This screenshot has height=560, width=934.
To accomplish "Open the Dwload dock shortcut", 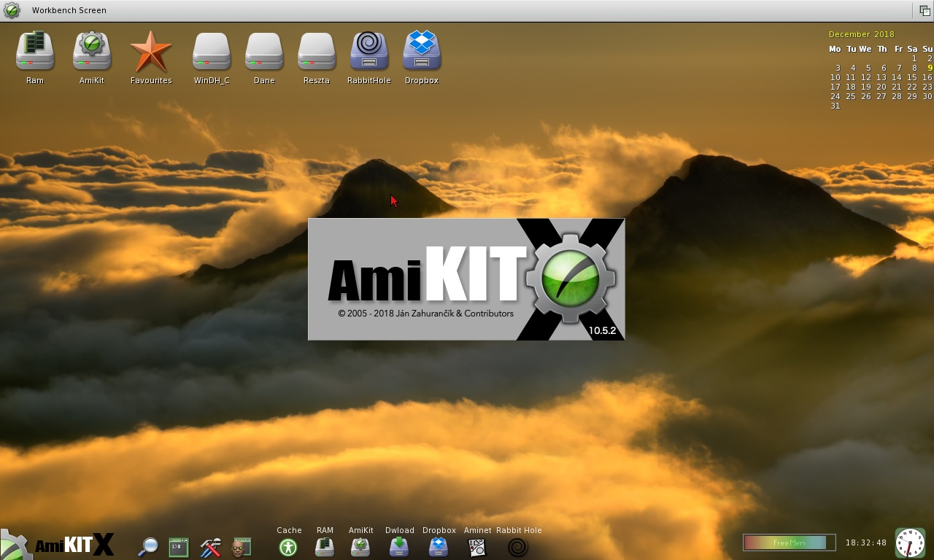I will point(399,547).
